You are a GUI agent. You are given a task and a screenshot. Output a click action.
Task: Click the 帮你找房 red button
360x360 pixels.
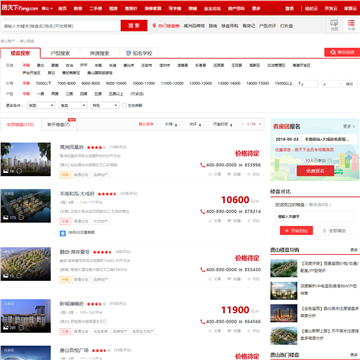click(x=342, y=52)
